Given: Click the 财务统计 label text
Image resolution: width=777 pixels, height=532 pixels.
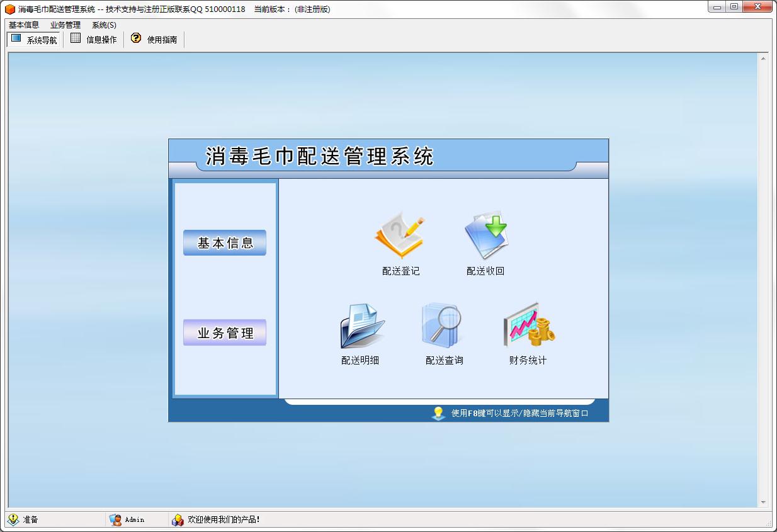Looking at the screenshot, I should (x=528, y=361).
